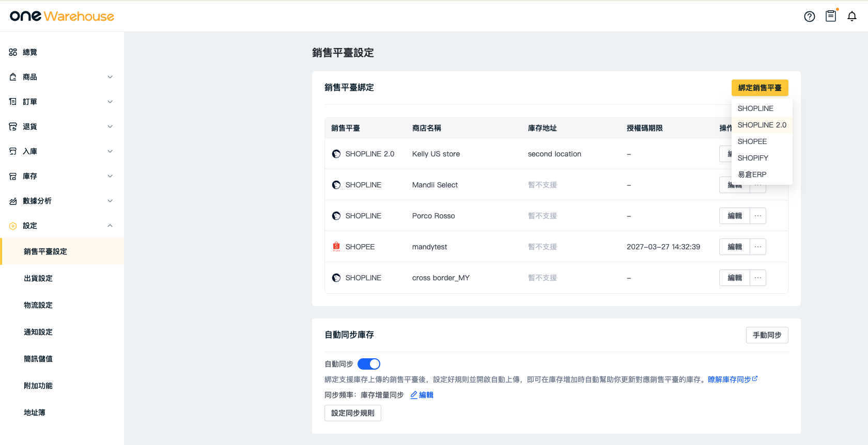Expand the 退貨 menu chevron
Viewport: 868px width, 445px height.
[x=110, y=126]
